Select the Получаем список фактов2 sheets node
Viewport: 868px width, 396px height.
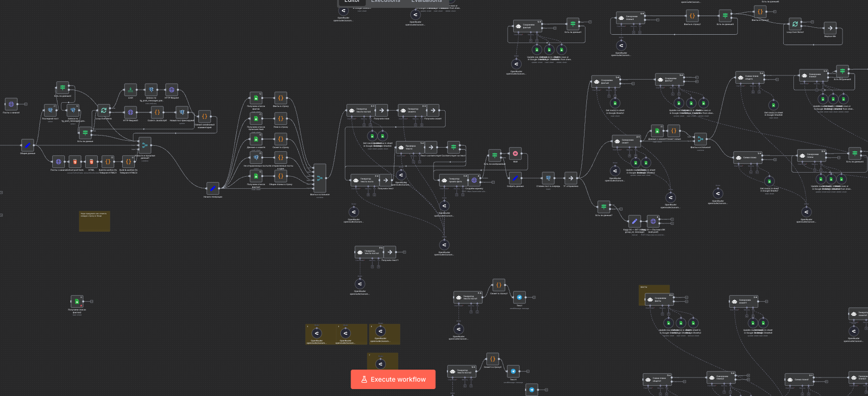(x=77, y=302)
